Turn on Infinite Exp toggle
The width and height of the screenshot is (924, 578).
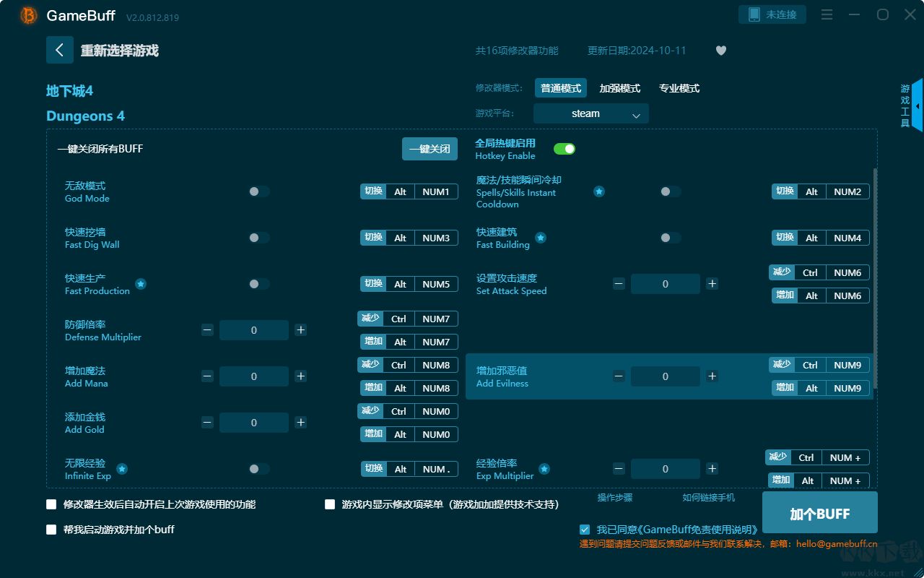tap(259, 469)
